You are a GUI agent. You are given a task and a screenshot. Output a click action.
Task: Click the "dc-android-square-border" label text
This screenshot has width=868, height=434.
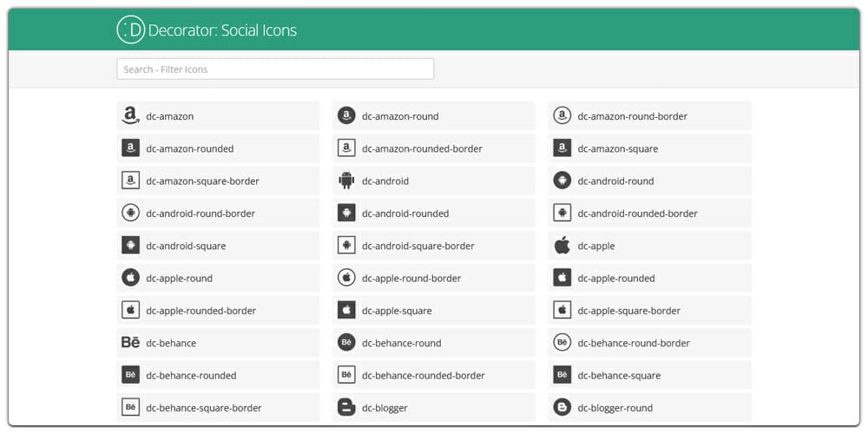[418, 246]
